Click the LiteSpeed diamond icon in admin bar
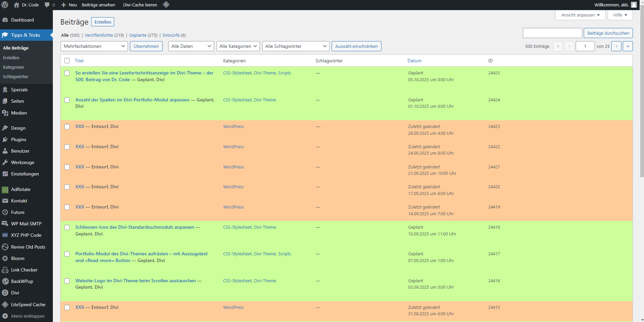The width and height of the screenshot is (644, 322). pyautogui.click(x=166, y=5)
